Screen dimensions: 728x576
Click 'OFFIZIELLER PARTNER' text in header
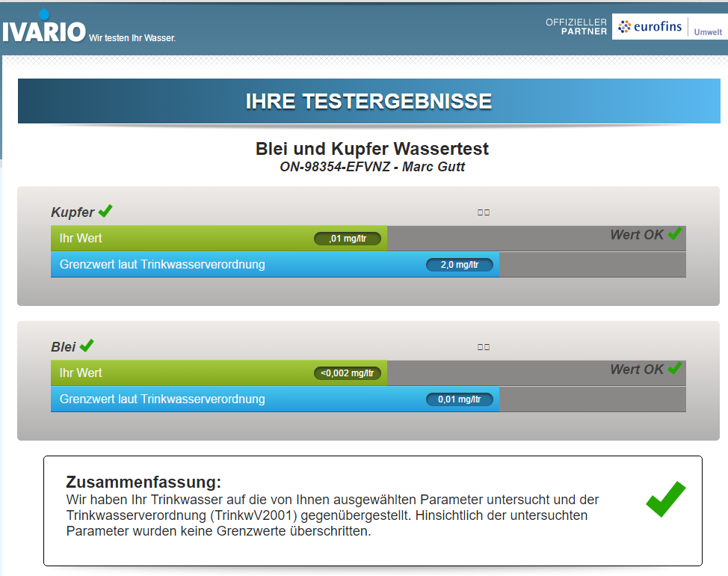[x=576, y=27]
